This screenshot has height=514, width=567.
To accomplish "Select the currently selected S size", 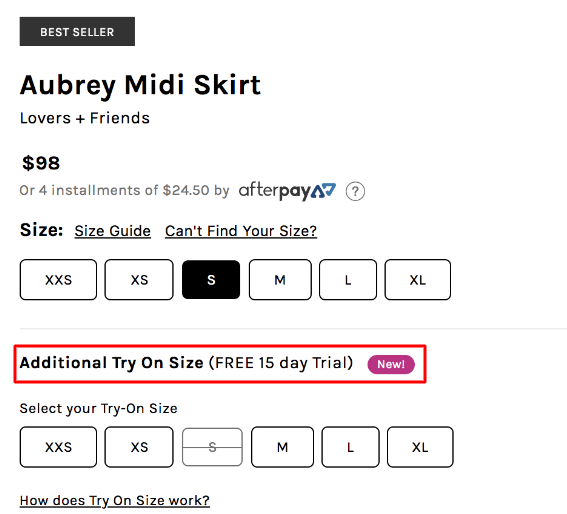I will point(211,280).
